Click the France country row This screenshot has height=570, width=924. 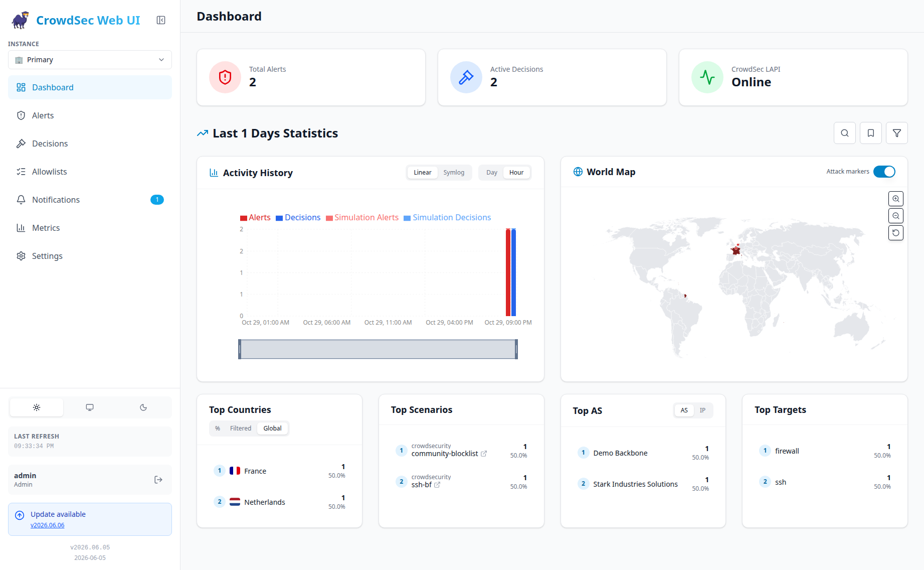coord(280,471)
